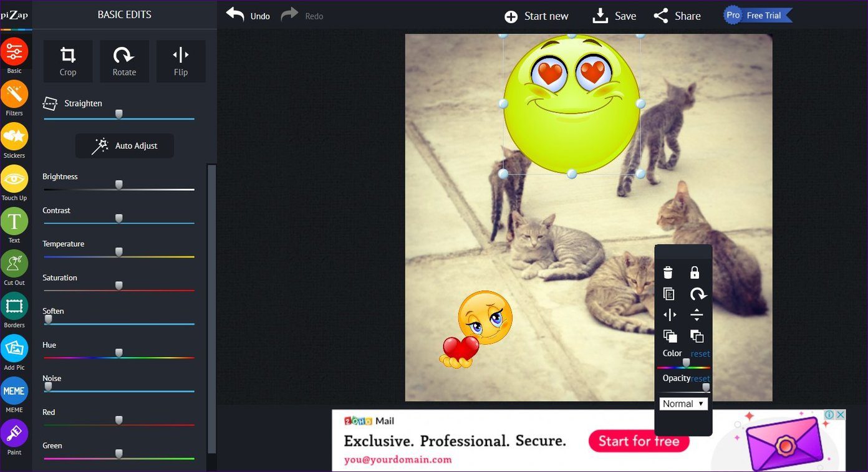The width and height of the screenshot is (868, 472).
Task: Reset the sticker Opacity
Action: [x=700, y=378]
